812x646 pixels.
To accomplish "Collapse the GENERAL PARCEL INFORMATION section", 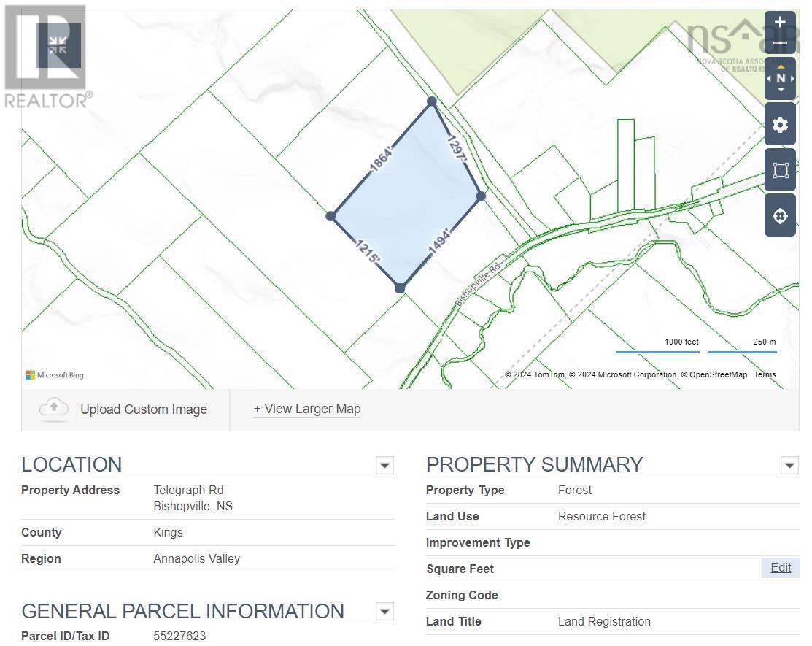I will pyautogui.click(x=384, y=612).
